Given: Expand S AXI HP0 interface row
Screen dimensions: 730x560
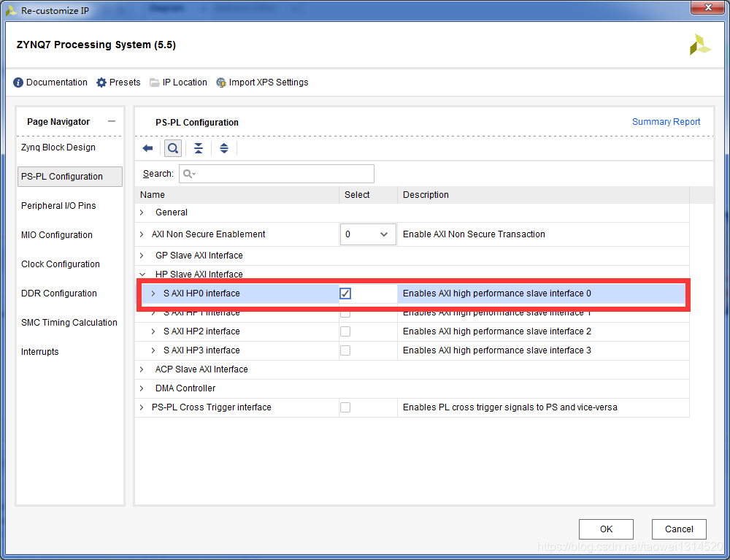Looking at the screenshot, I should pos(153,294).
